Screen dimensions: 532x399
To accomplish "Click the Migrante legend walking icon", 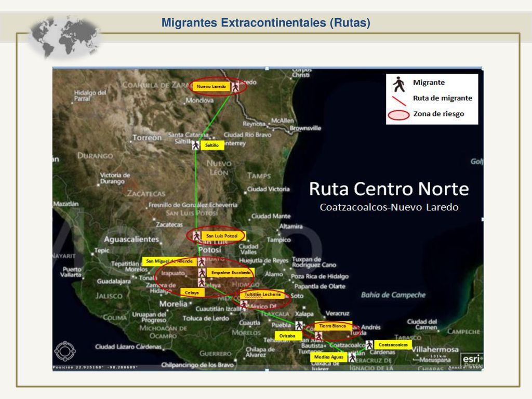I will 398,84.
